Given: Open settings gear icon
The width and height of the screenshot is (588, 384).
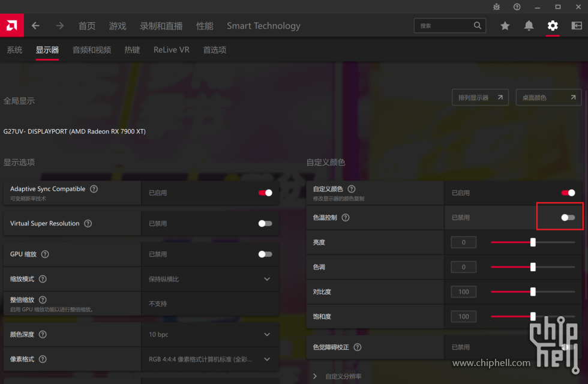Looking at the screenshot, I should pos(553,25).
